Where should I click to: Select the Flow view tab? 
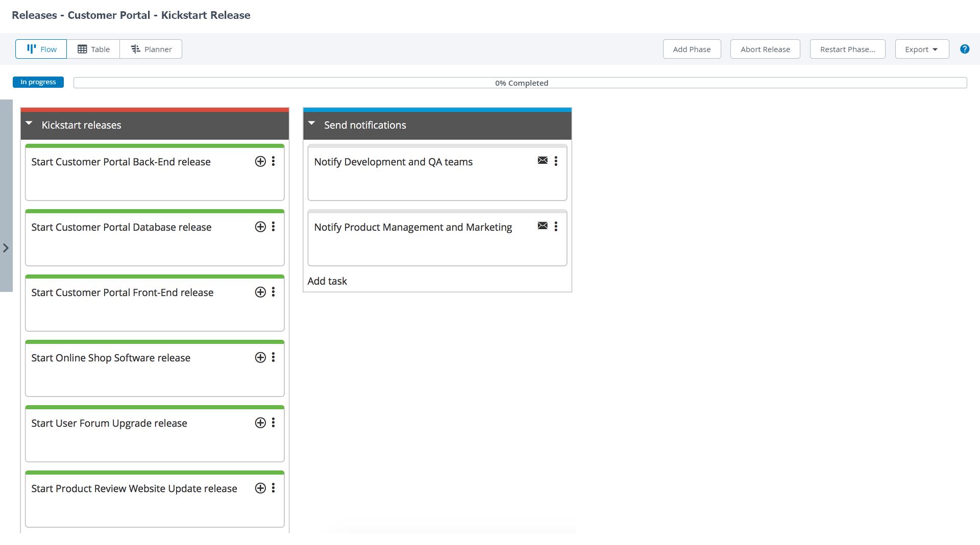click(41, 49)
